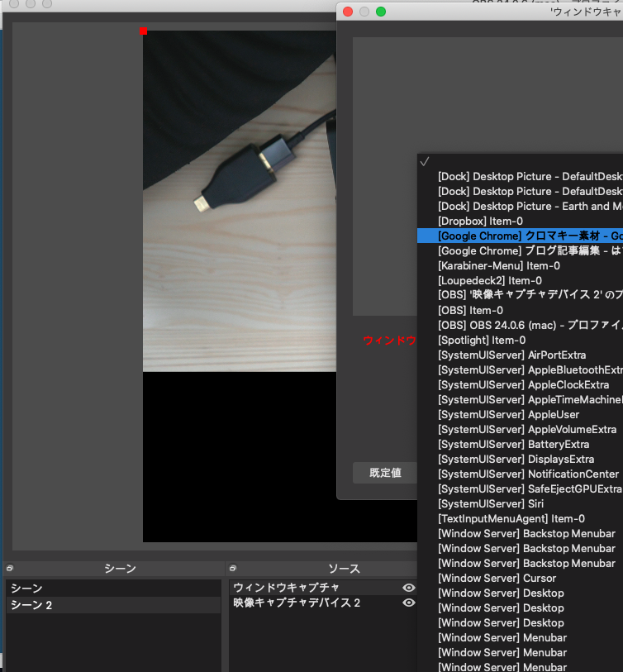Image resolution: width=623 pixels, height=672 pixels.
Task: Pick [SystemUIServer] AppleClockExtra
Action: 521,385
